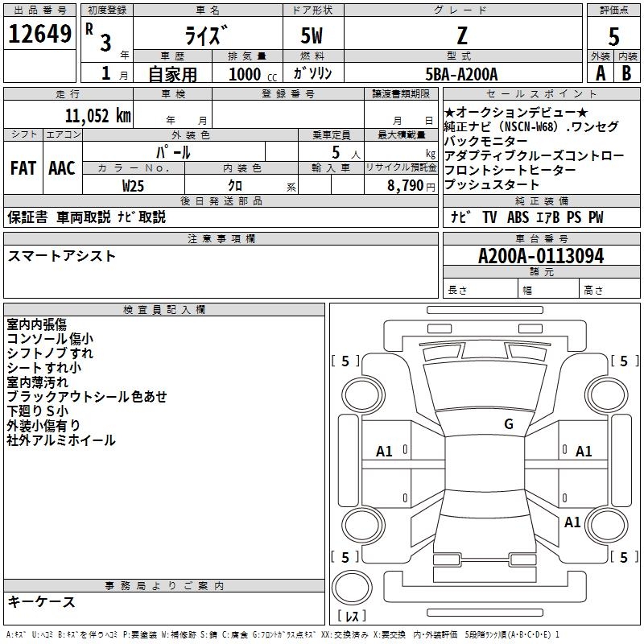Click the model code 5BA-A200A
This screenshot has height=644, width=644.
coord(461,74)
